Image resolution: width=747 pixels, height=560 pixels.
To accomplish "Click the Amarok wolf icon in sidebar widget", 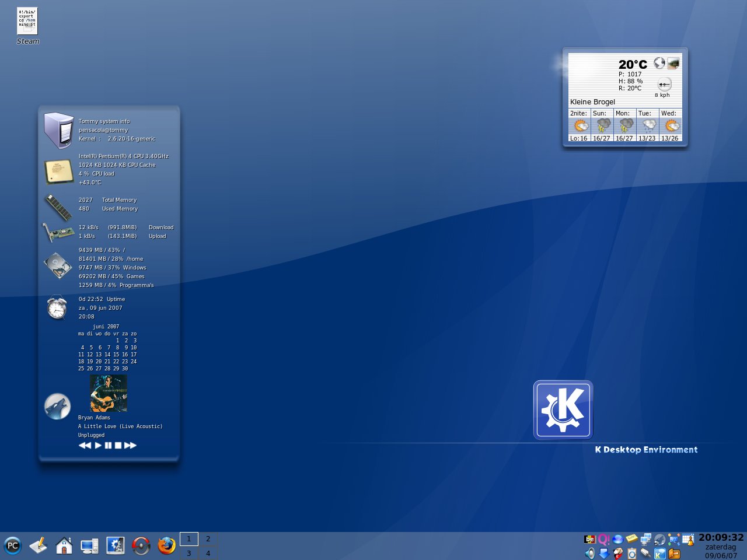I will pos(57,406).
